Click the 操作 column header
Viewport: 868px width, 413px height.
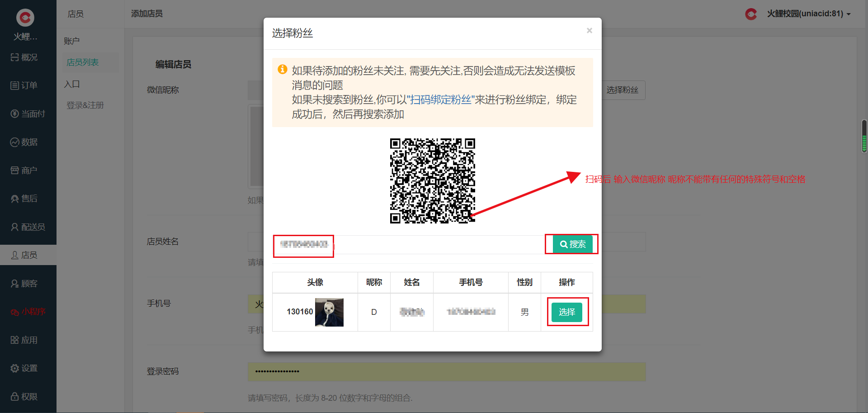click(x=567, y=283)
